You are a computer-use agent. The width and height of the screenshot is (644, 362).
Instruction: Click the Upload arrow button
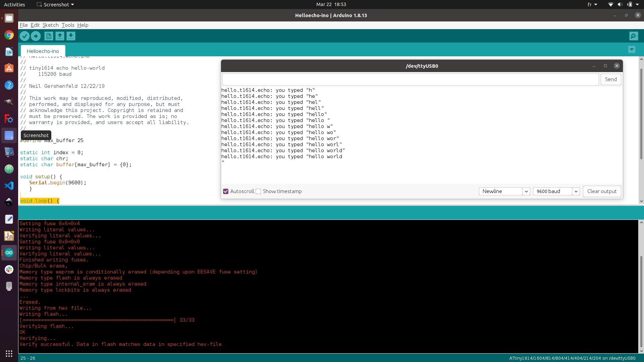36,36
